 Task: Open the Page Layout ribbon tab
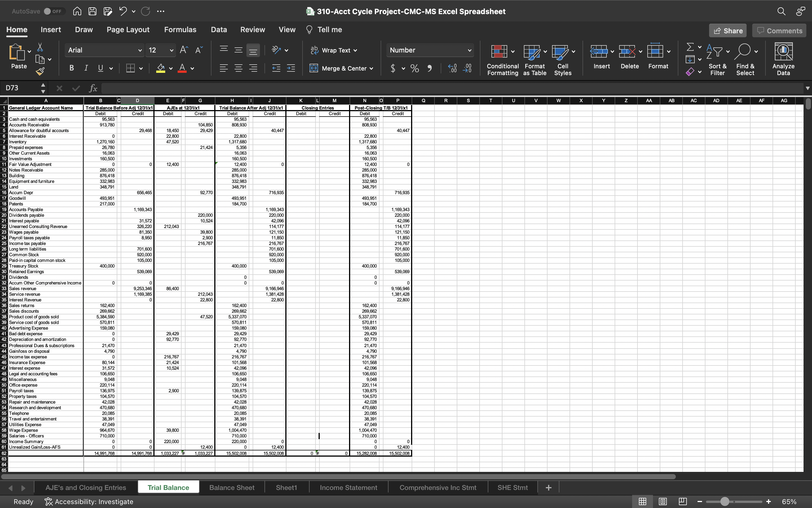click(128, 30)
